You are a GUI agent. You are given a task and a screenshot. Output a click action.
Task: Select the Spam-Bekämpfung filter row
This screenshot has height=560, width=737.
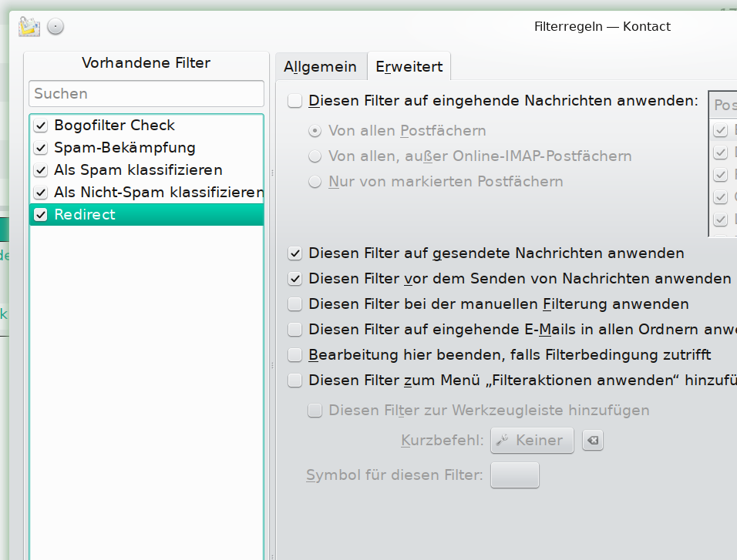tap(146, 148)
